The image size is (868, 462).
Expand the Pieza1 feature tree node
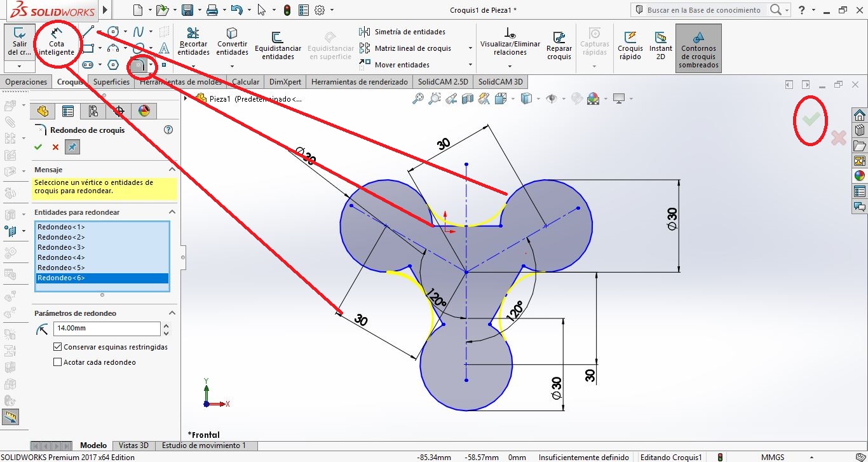(186, 99)
